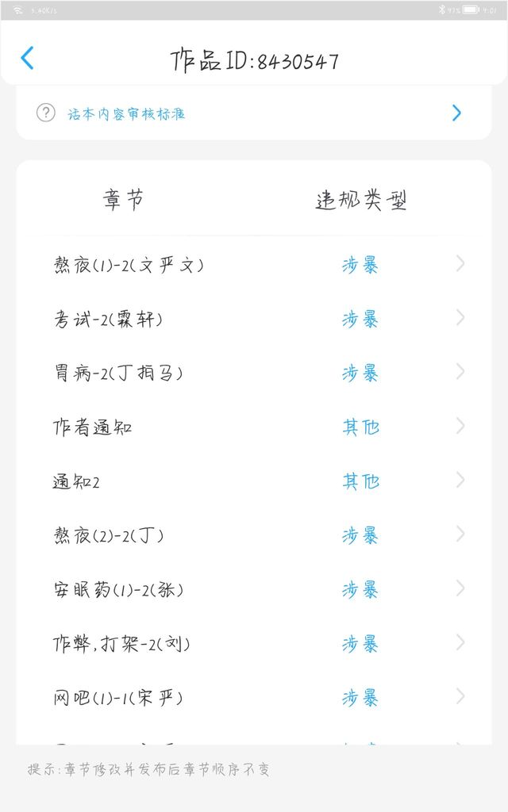
Task: Tap the battery icon in status bar
Action: point(471,10)
